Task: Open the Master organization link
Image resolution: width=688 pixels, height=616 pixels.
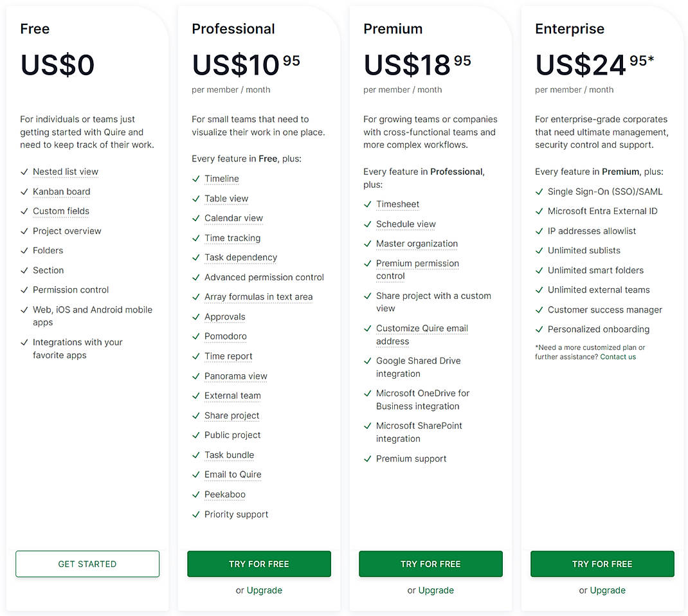Action: (x=417, y=244)
